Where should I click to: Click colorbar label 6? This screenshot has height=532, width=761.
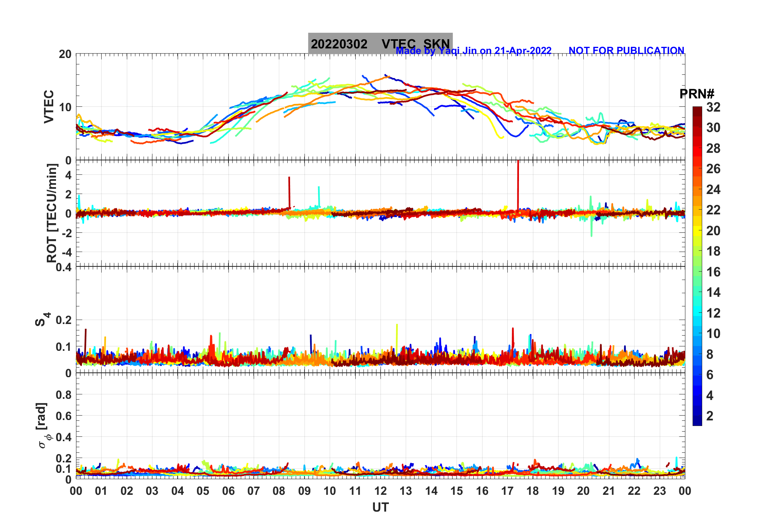point(710,375)
